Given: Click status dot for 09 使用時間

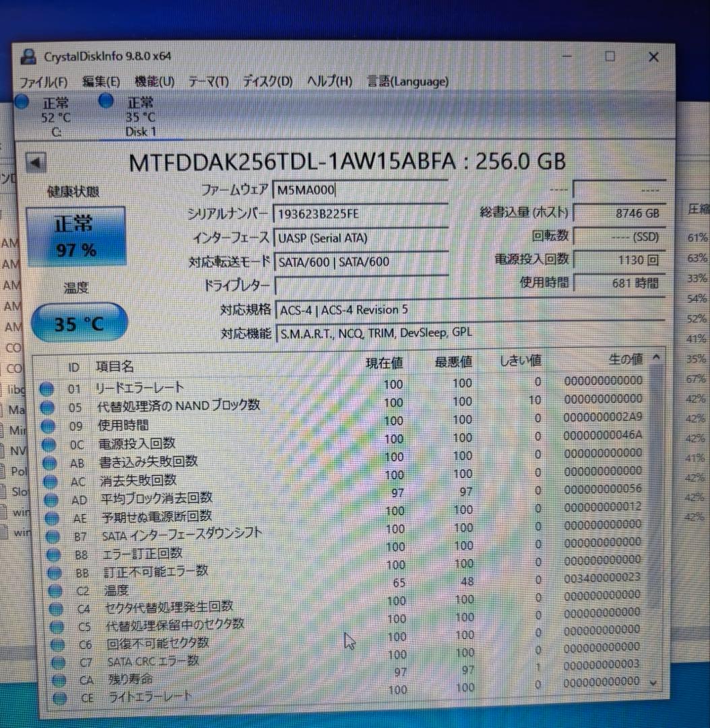Looking at the screenshot, I should tap(49, 426).
